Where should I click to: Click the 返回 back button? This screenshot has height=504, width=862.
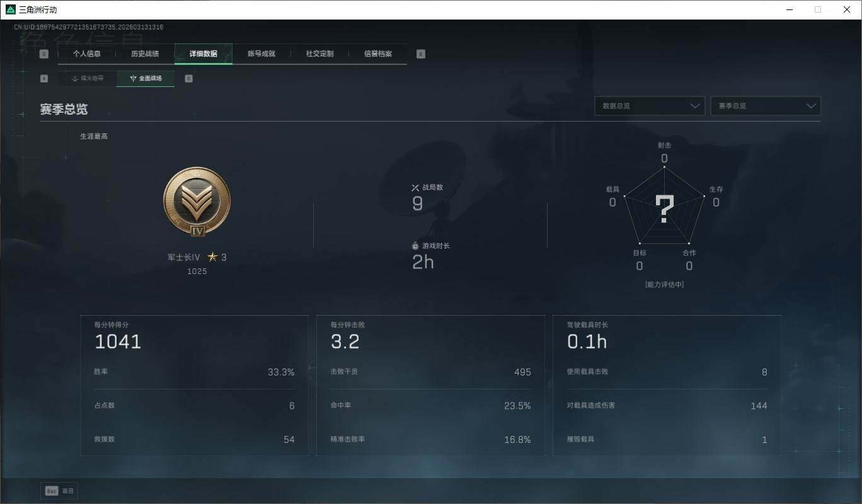click(59, 491)
